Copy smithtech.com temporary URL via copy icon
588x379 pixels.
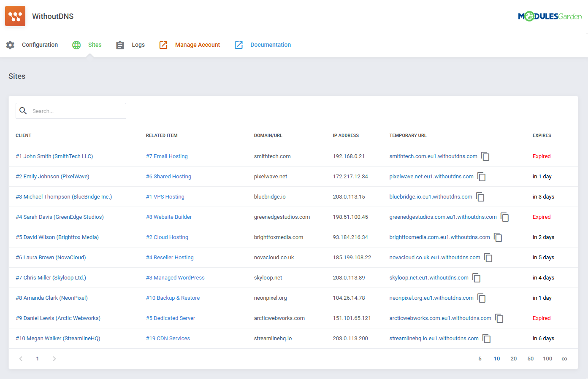pyautogui.click(x=485, y=156)
